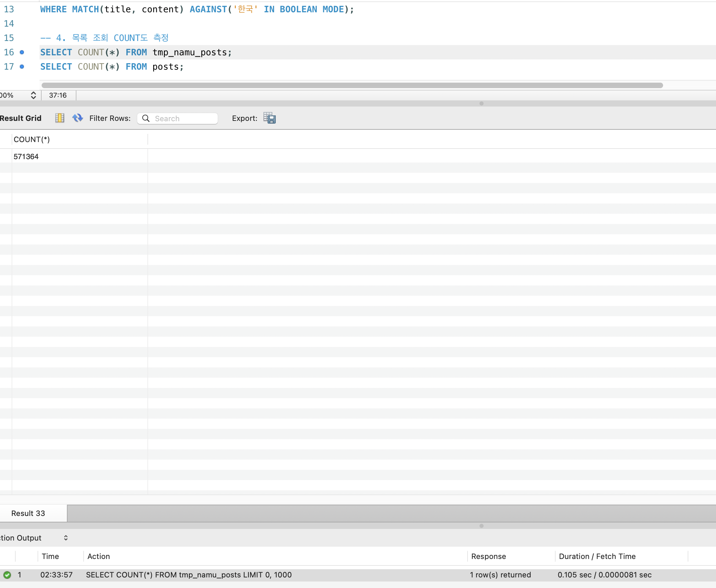Click the magnifier icon in the Filter Rows box

tap(146, 118)
